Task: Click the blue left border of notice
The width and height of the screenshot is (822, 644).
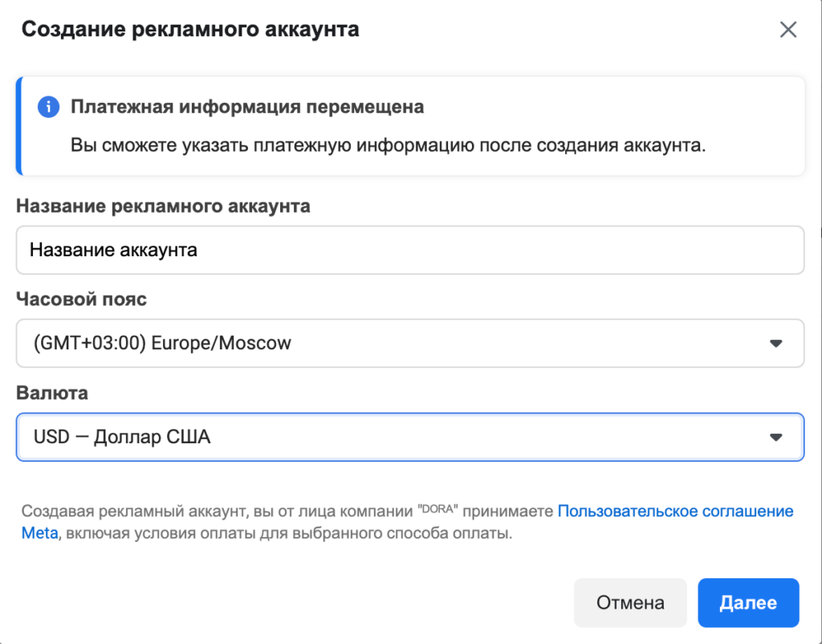Action: tap(18, 126)
